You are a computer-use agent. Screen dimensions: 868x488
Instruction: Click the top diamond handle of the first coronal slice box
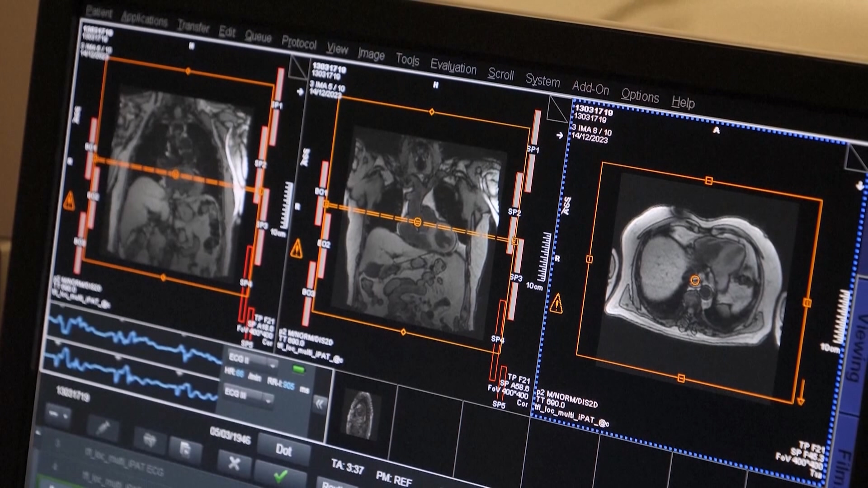[189, 71]
